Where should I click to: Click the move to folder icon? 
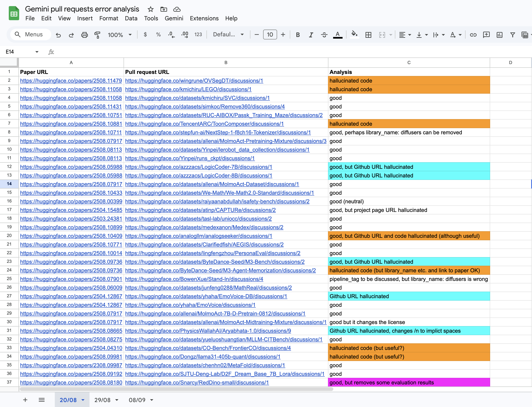pyautogui.click(x=164, y=9)
